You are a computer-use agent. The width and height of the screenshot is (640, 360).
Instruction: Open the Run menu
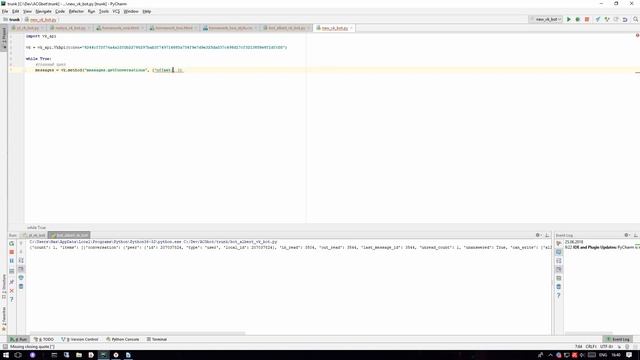tap(91, 11)
